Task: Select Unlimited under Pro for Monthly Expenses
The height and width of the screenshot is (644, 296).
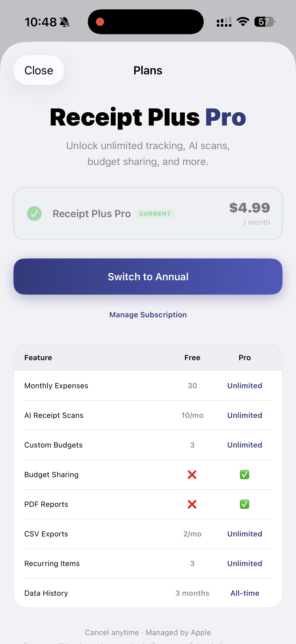Action: [x=244, y=386]
